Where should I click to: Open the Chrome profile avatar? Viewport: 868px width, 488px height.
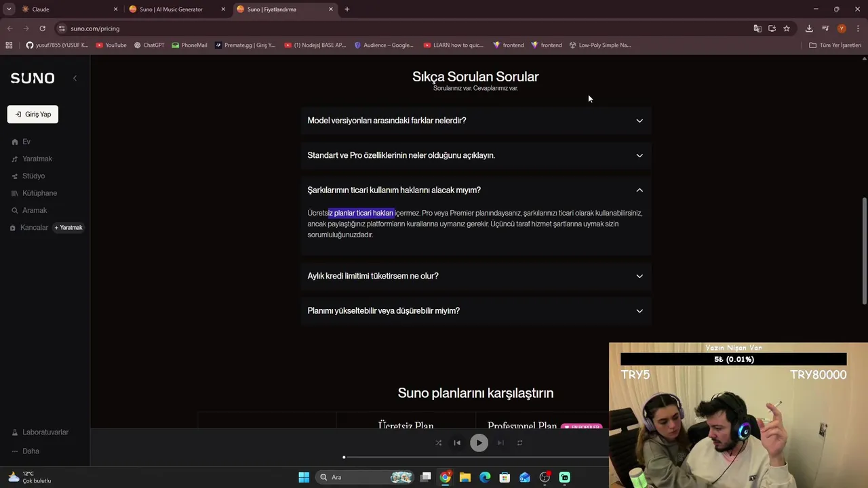[x=842, y=28]
